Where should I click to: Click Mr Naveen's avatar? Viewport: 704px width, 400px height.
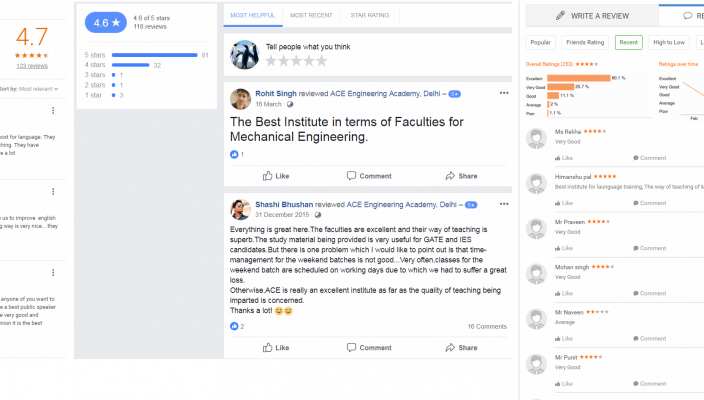click(x=536, y=319)
